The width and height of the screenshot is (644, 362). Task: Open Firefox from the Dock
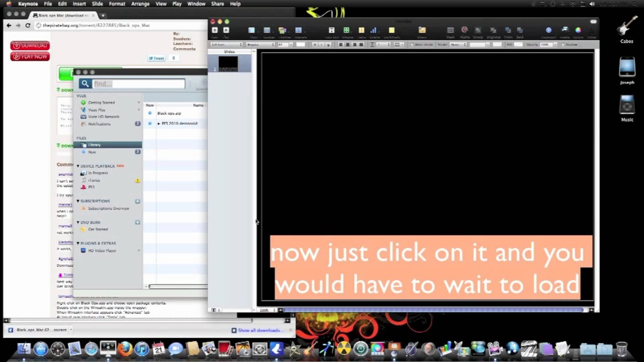(x=125, y=348)
